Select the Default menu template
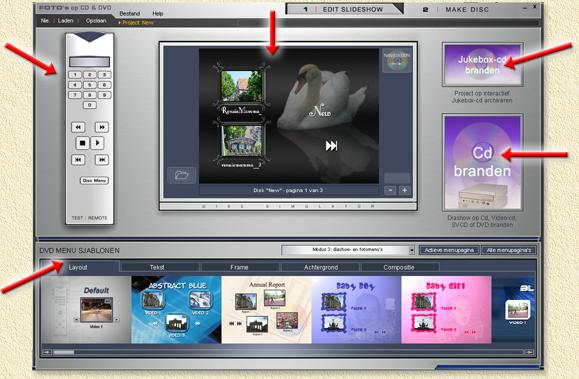Viewport: 579px width, 379px height. (86, 310)
